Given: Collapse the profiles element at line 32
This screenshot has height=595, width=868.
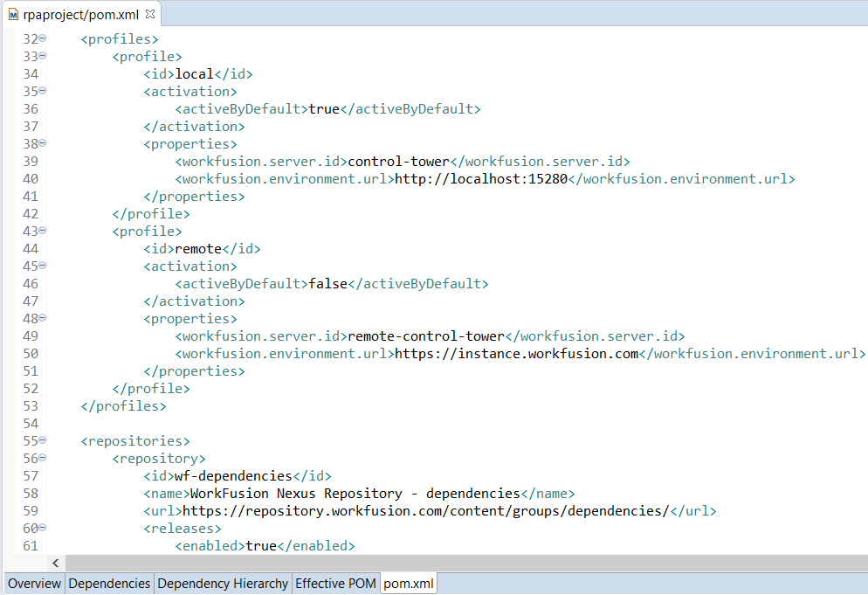Looking at the screenshot, I should click(43, 38).
